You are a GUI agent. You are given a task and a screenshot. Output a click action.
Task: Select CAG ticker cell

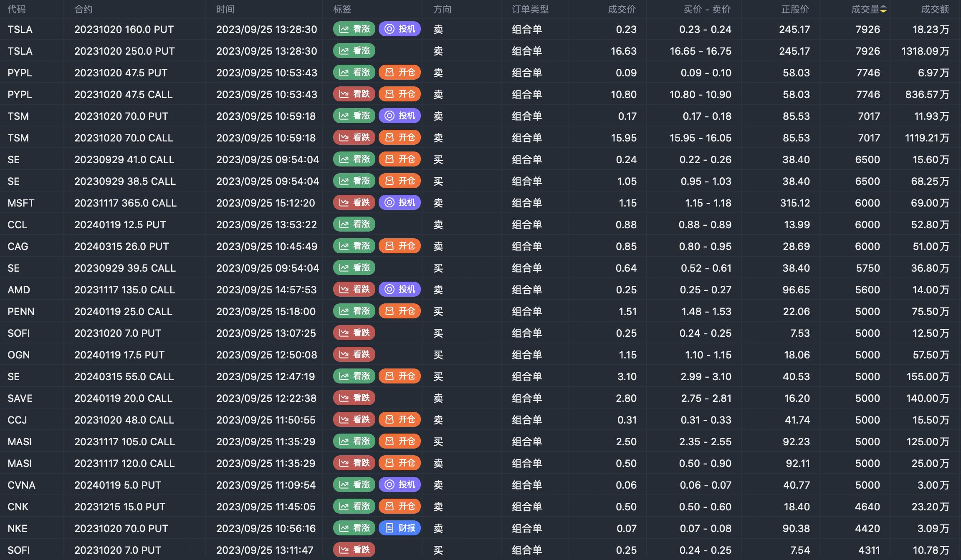click(x=18, y=246)
